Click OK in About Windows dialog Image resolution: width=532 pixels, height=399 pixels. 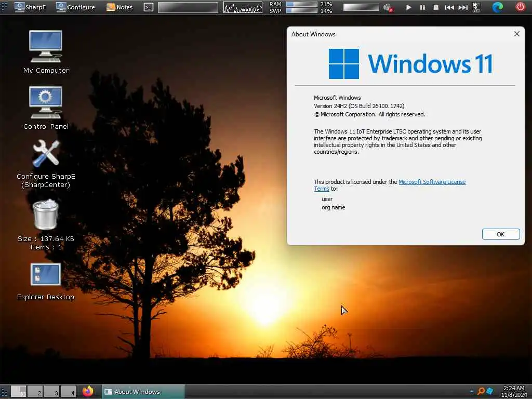coord(501,234)
